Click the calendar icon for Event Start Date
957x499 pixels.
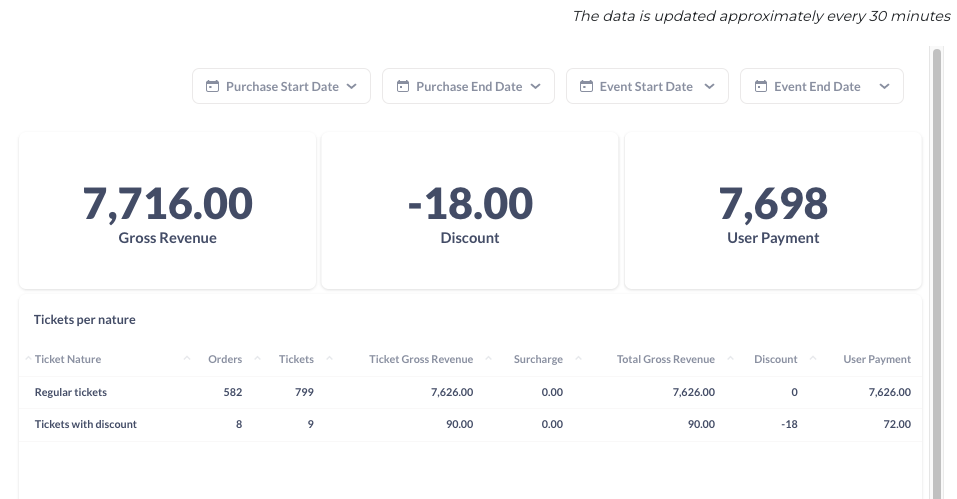(586, 86)
